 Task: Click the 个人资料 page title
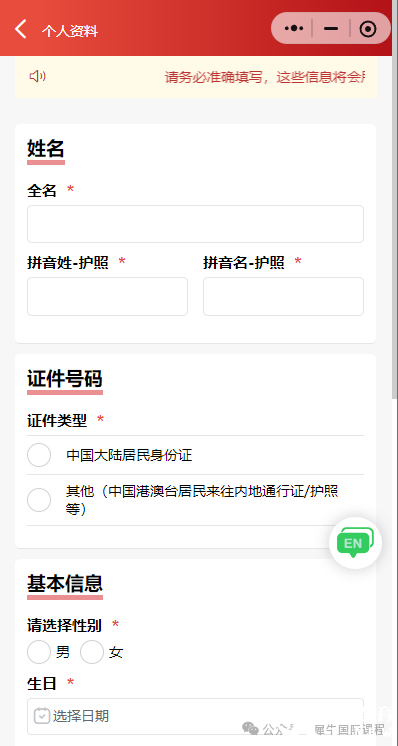click(70, 31)
